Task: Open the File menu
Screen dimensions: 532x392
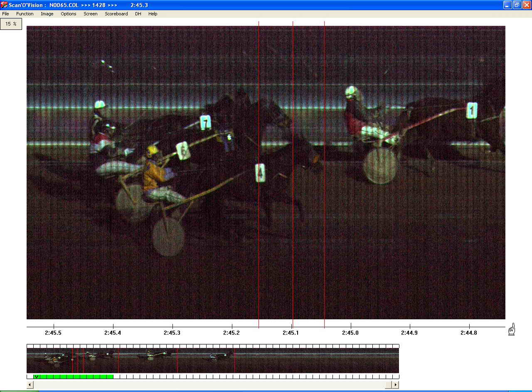Action: (5, 14)
